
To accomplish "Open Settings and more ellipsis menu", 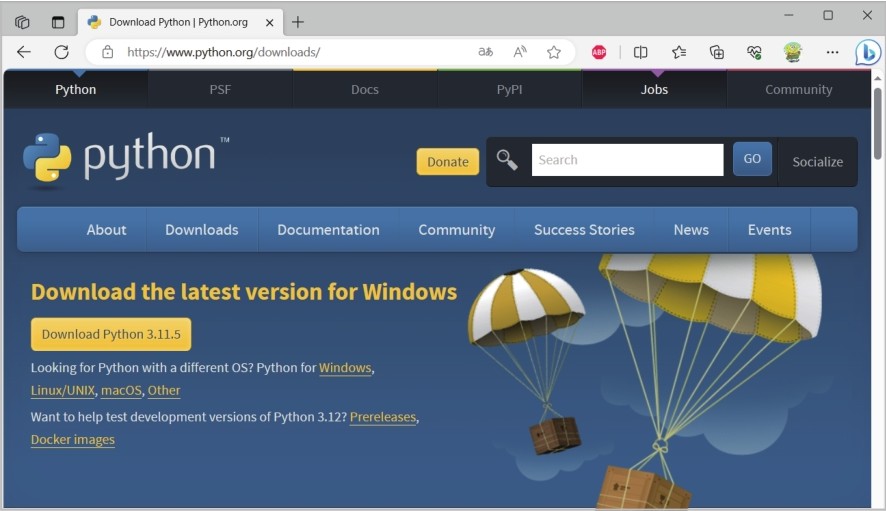I will point(832,52).
